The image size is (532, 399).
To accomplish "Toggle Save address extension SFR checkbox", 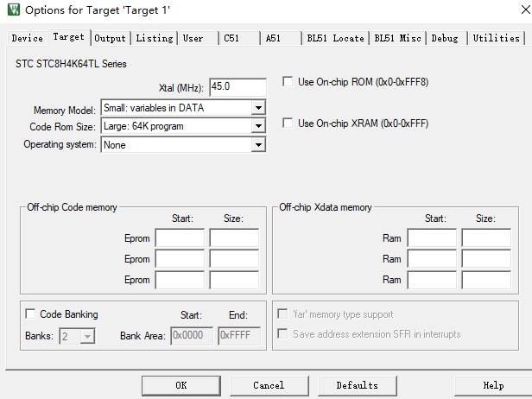I will [x=282, y=333].
